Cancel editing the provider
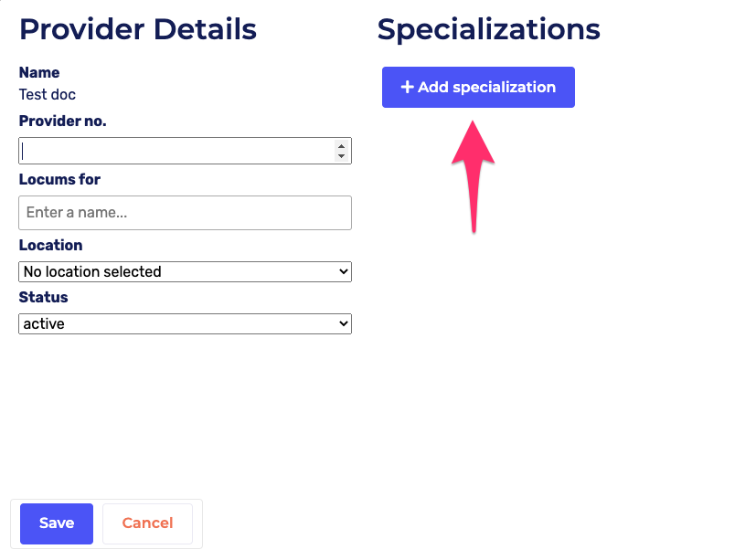Image resolution: width=756 pixels, height=560 pixels. 147,523
